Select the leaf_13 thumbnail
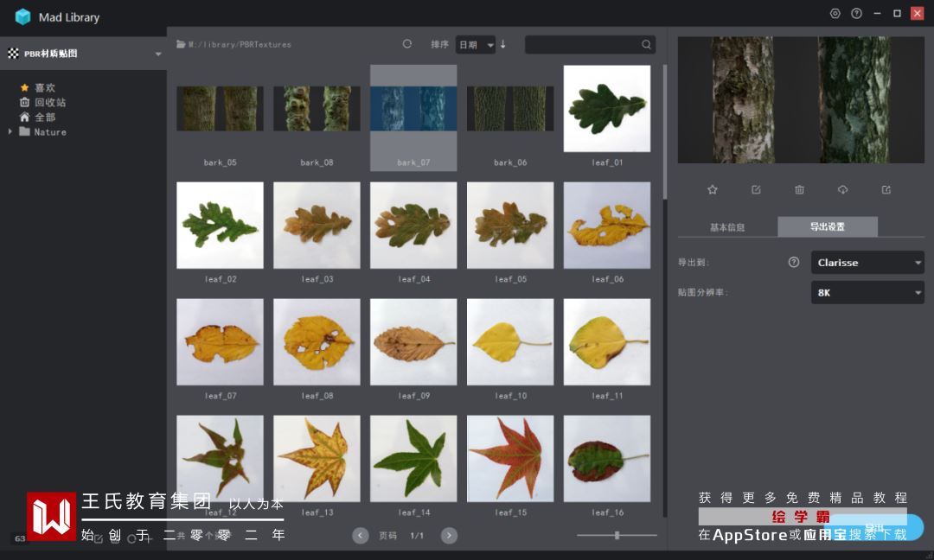The image size is (934, 560). (x=317, y=459)
